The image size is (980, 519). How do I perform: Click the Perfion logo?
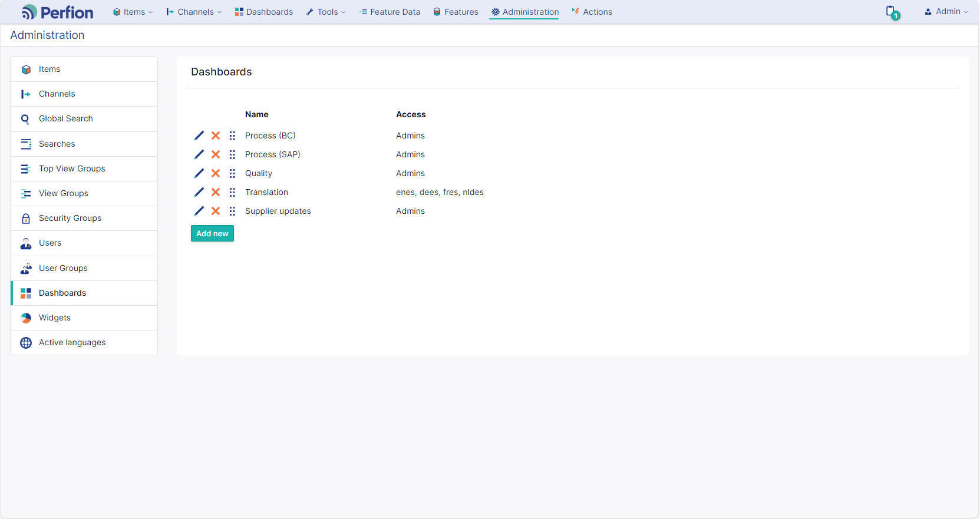(57, 12)
